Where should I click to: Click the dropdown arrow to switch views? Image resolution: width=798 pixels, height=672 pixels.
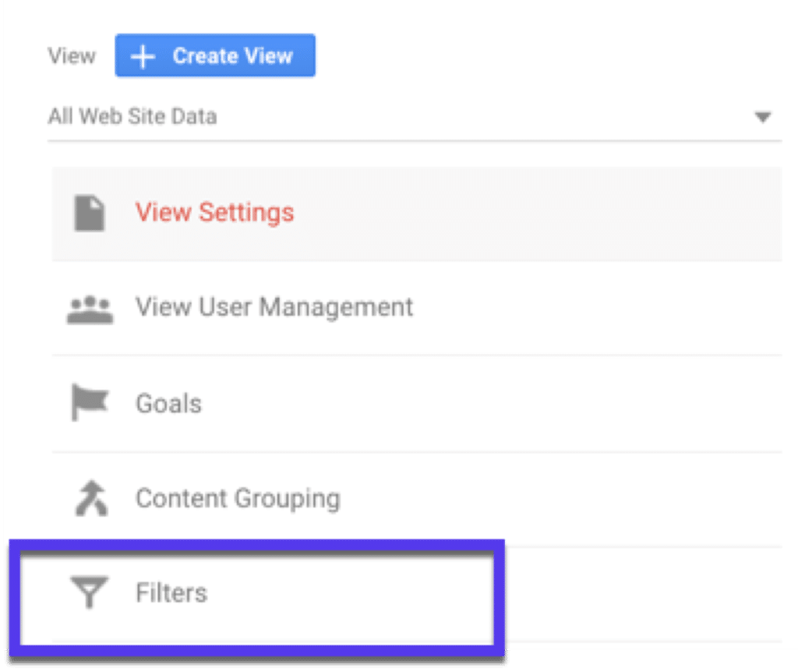(x=761, y=116)
